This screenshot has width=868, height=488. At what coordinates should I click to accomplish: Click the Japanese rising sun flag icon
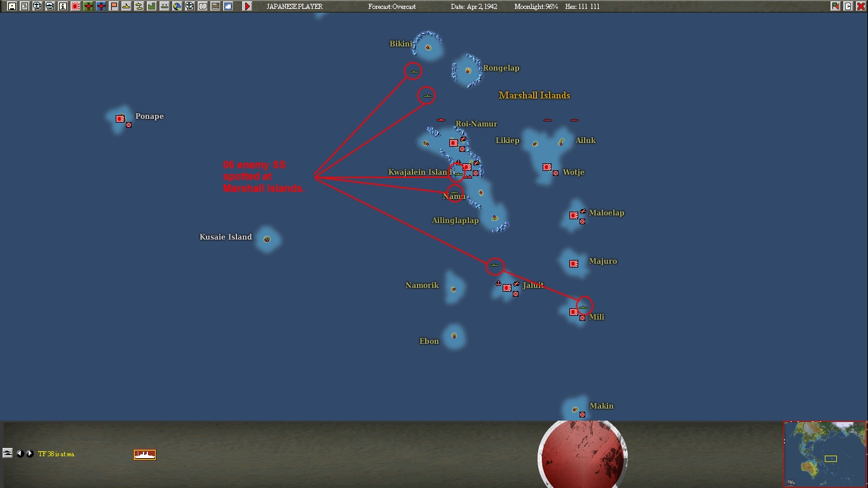pyautogui.click(x=76, y=6)
